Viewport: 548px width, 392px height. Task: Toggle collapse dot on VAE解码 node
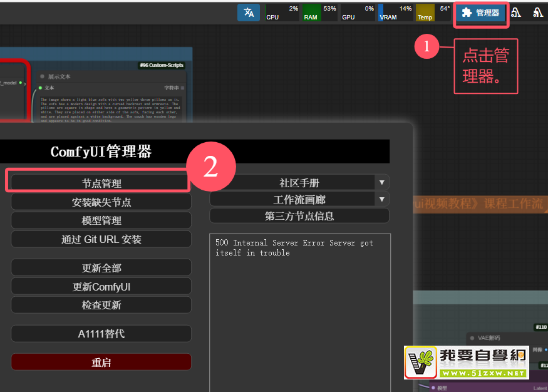472,338
